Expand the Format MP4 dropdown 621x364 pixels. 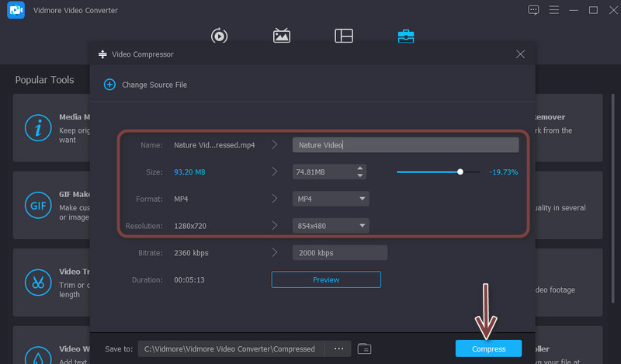click(x=363, y=199)
